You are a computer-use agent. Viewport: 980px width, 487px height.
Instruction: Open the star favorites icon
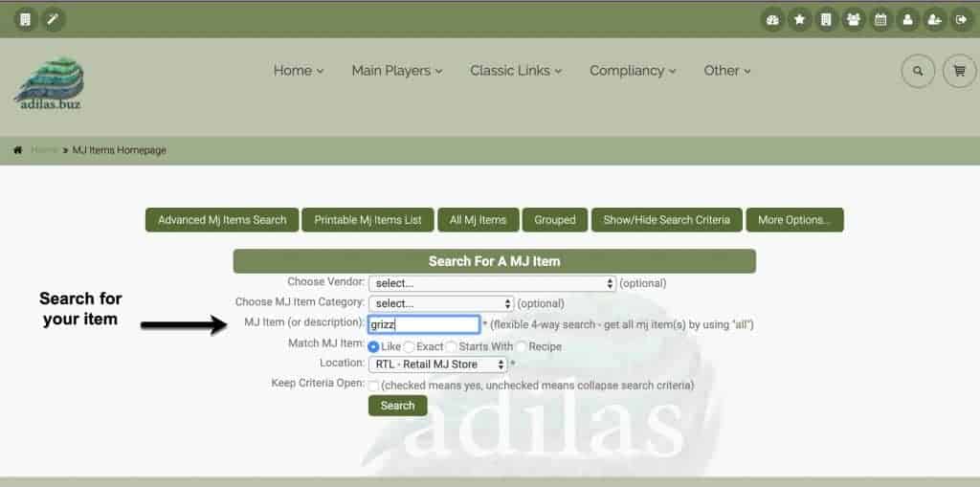pyautogui.click(x=799, y=20)
